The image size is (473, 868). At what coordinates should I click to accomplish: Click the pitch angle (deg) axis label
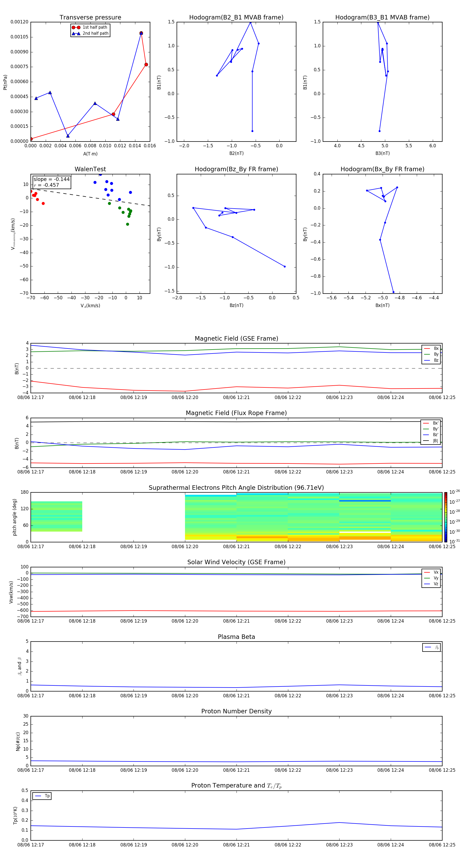[x=14, y=517]
